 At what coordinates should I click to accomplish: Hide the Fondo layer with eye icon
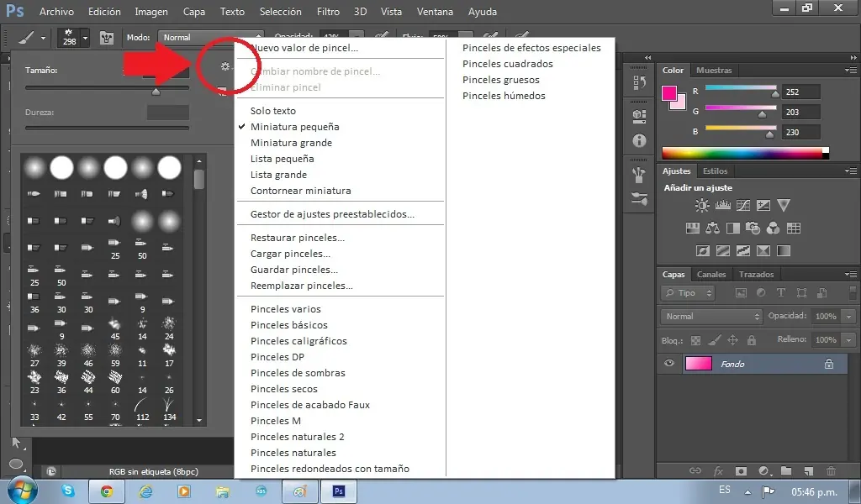(x=668, y=364)
